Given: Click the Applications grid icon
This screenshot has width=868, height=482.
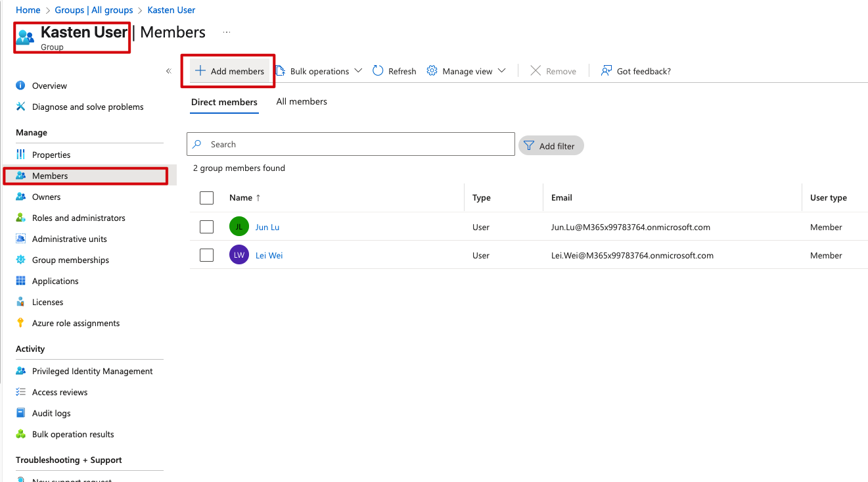Looking at the screenshot, I should (x=20, y=281).
